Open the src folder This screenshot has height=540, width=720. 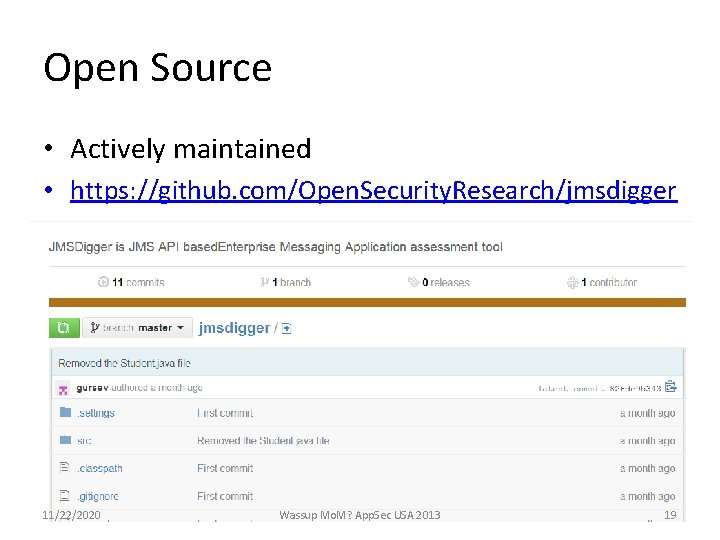pos(84,441)
